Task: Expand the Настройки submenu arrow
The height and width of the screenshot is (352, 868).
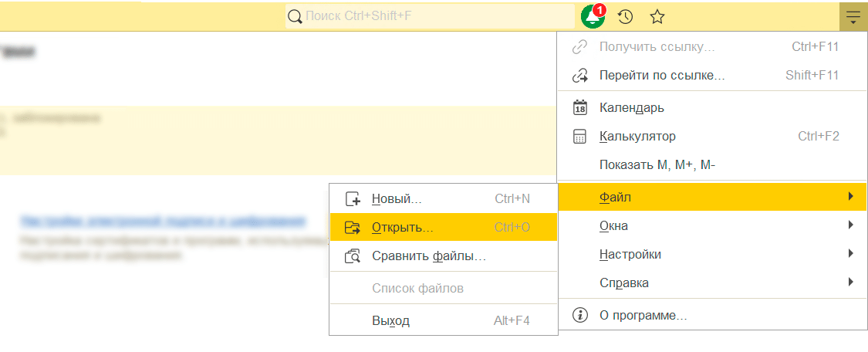Action: point(850,254)
